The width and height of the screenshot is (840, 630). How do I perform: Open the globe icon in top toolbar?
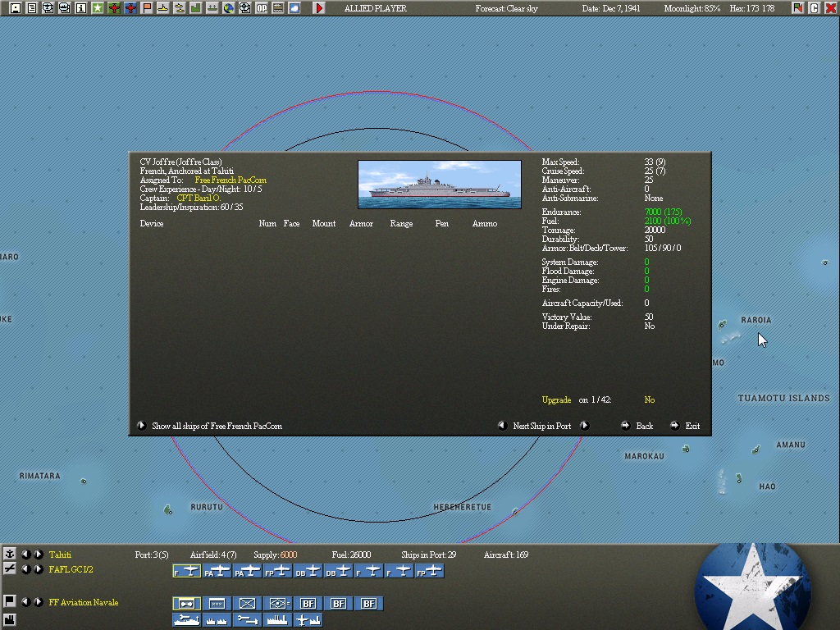229,8
